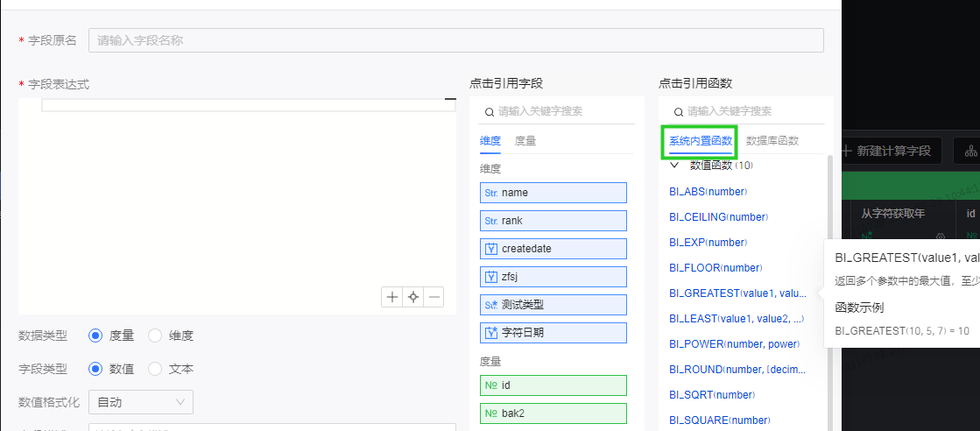Insert the BI_ROUND function
Image resolution: width=980 pixels, height=431 pixels.
coord(736,370)
